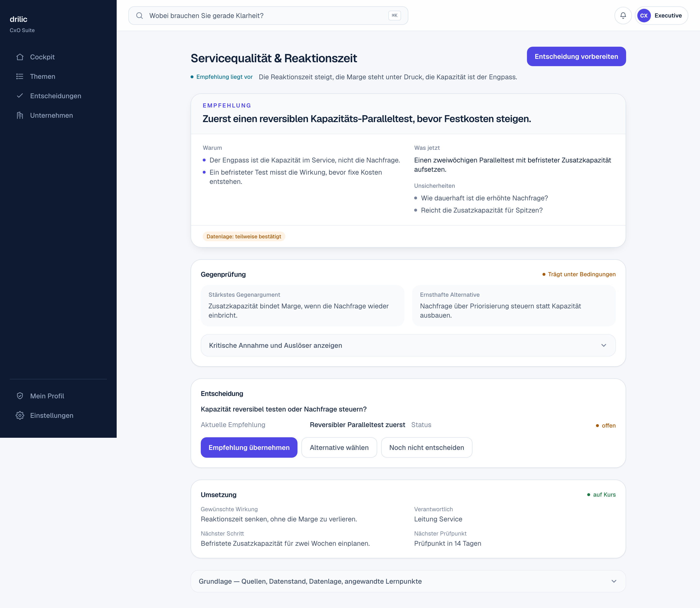This screenshot has height=608, width=700.
Task: Choose Alternative wählen
Action: [339, 447]
